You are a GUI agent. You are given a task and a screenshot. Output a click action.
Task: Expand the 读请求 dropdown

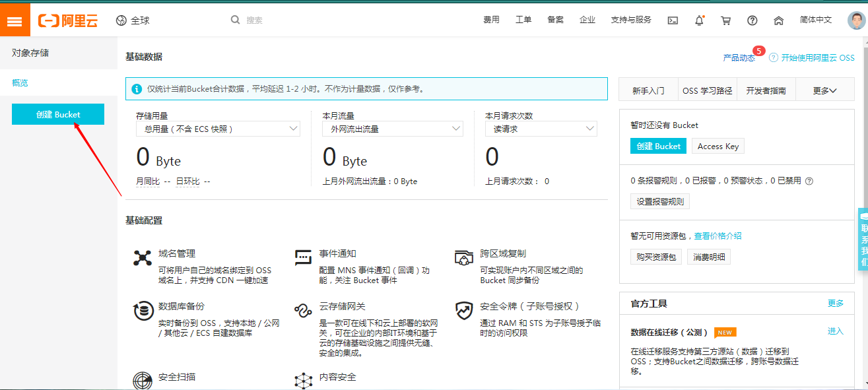541,129
